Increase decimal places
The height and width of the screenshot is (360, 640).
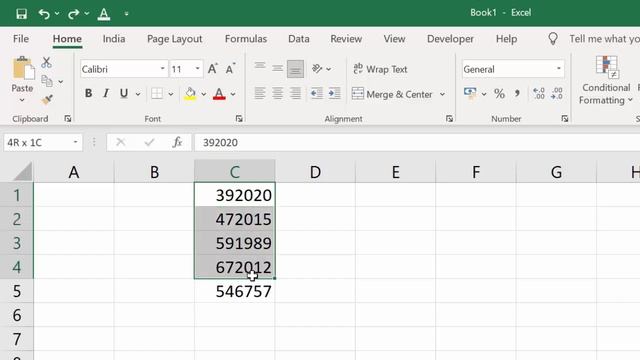(x=539, y=93)
